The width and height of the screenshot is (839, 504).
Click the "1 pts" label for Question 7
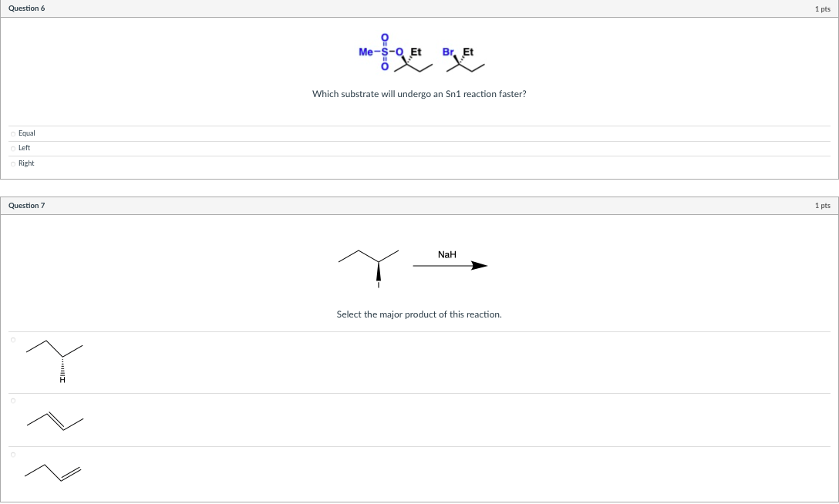(x=821, y=205)
